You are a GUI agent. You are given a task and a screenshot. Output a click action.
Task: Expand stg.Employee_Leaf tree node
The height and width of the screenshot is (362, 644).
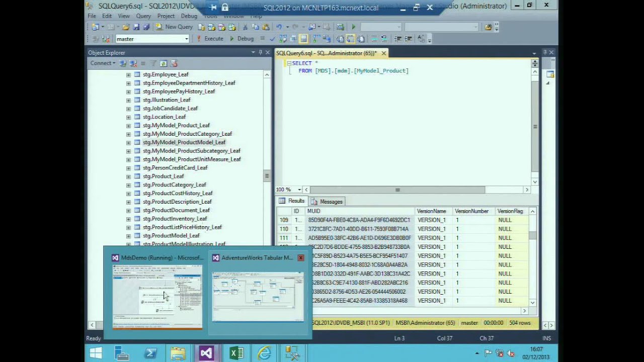[x=128, y=74]
